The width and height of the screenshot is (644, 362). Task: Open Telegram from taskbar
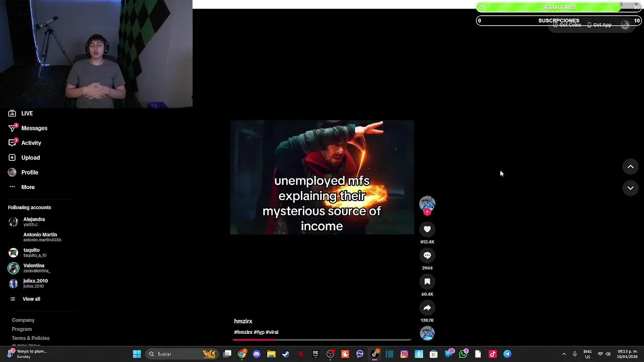click(507, 354)
